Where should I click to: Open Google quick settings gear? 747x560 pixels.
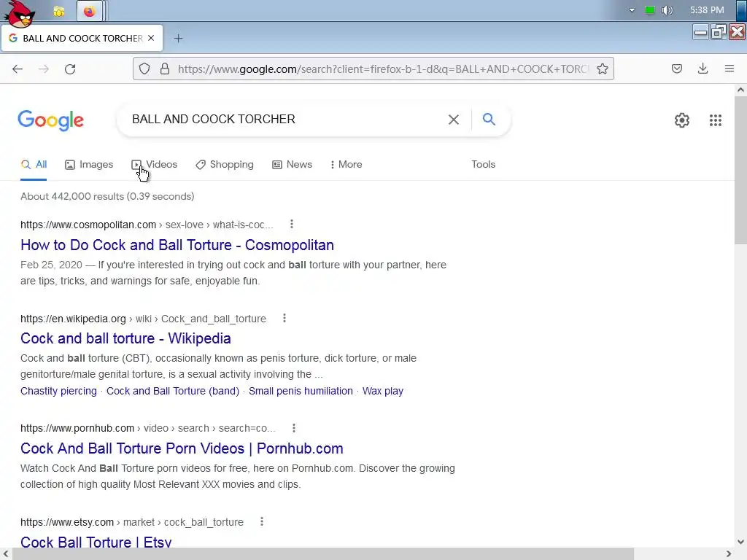pos(682,120)
